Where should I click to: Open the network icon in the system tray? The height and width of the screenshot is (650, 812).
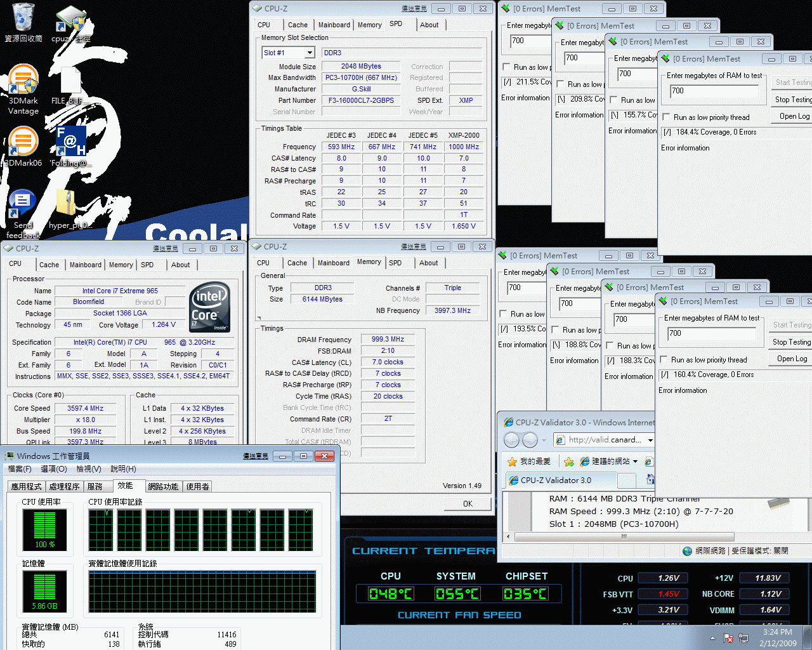tap(743, 638)
